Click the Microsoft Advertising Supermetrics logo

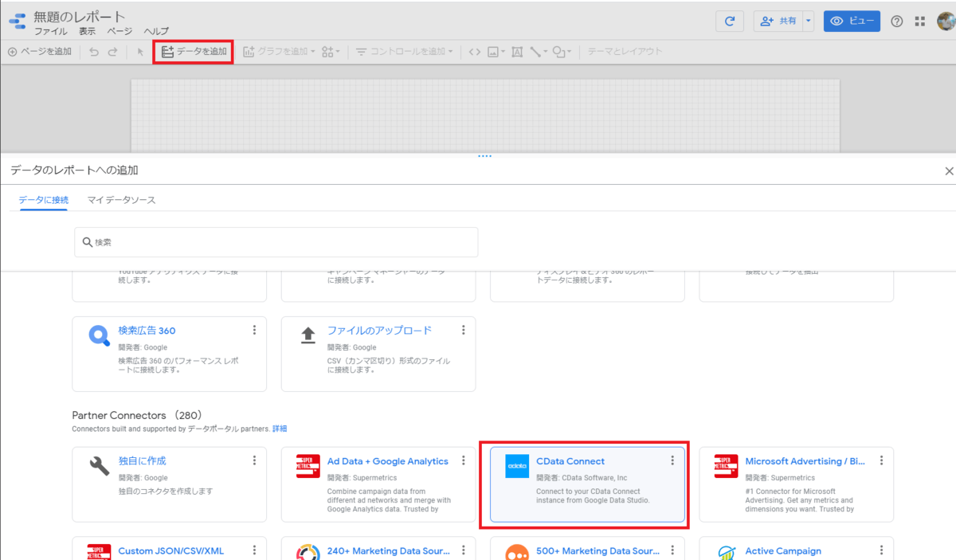(726, 466)
